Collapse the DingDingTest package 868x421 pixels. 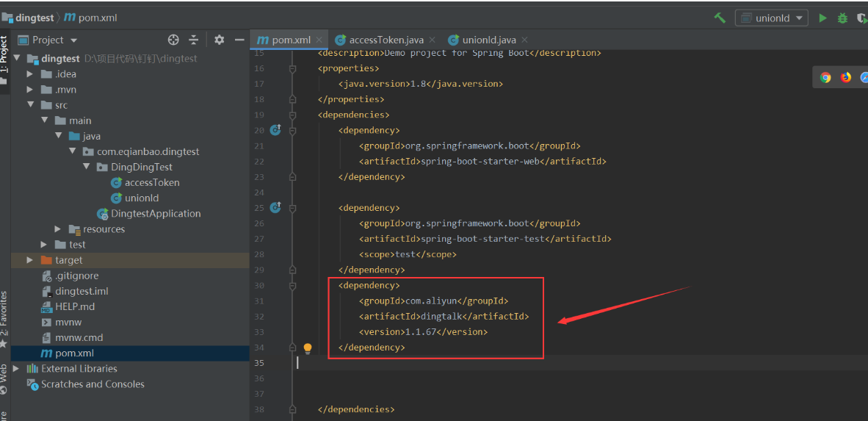pos(87,167)
